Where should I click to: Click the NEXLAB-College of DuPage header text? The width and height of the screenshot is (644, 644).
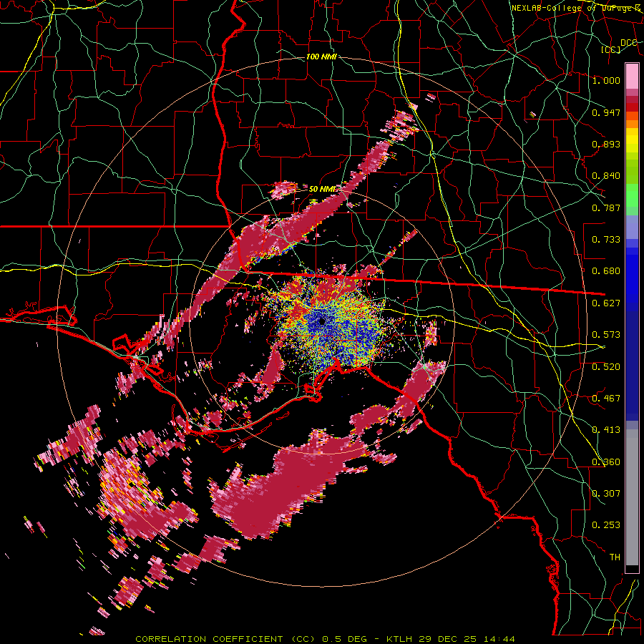[576, 8]
